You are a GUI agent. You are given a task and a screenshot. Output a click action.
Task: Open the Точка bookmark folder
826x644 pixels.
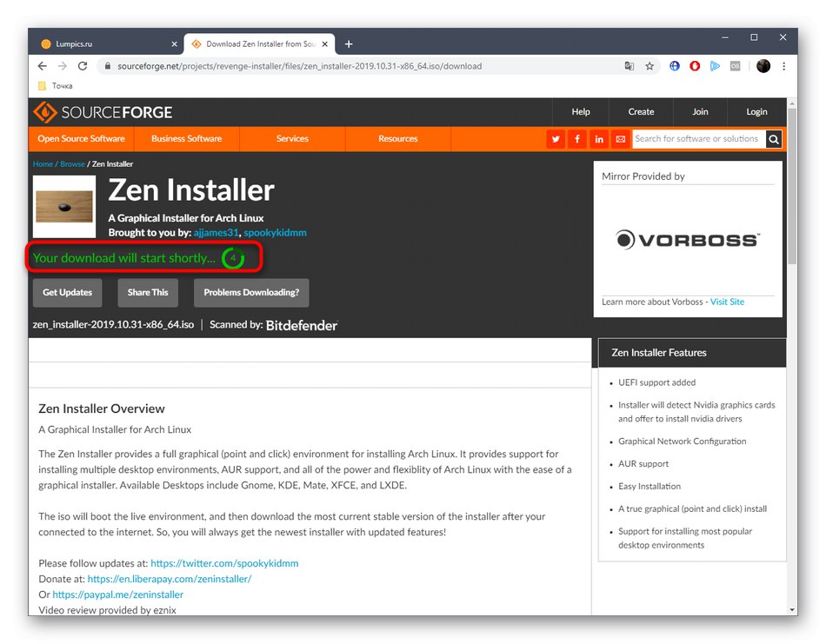(x=56, y=86)
